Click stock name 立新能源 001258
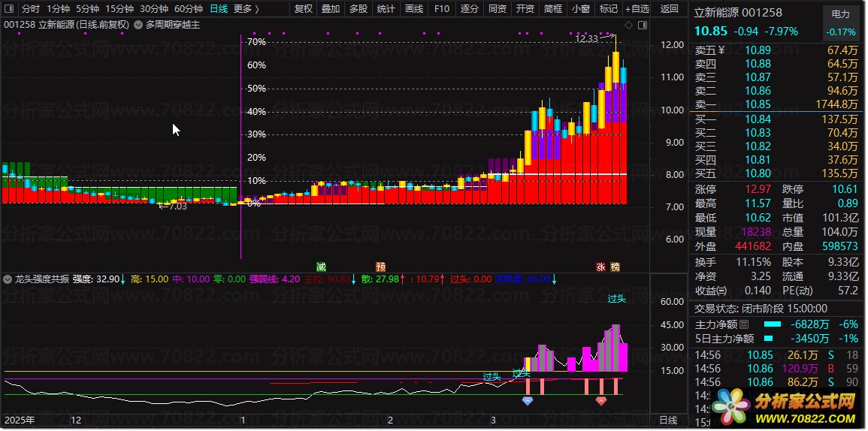The width and height of the screenshot is (868, 431). 739,12
